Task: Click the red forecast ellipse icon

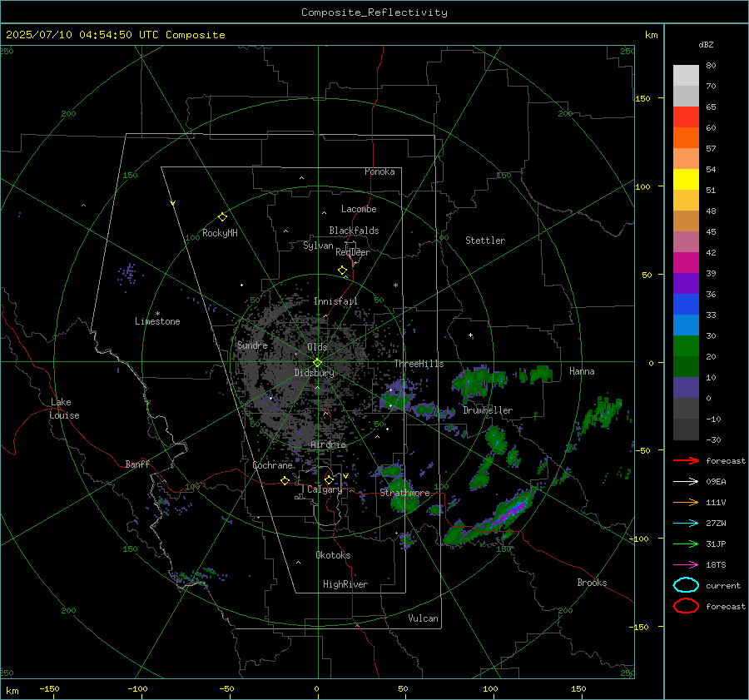Action: click(686, 606)
